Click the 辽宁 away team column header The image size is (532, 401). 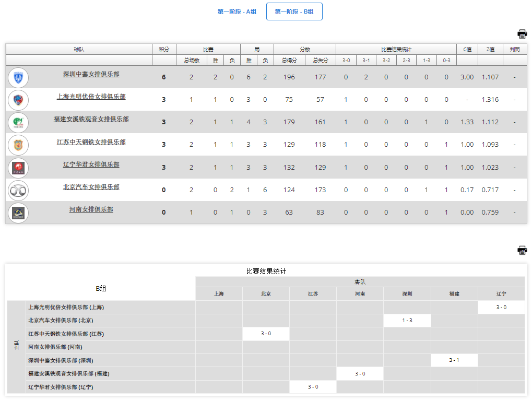502,294
